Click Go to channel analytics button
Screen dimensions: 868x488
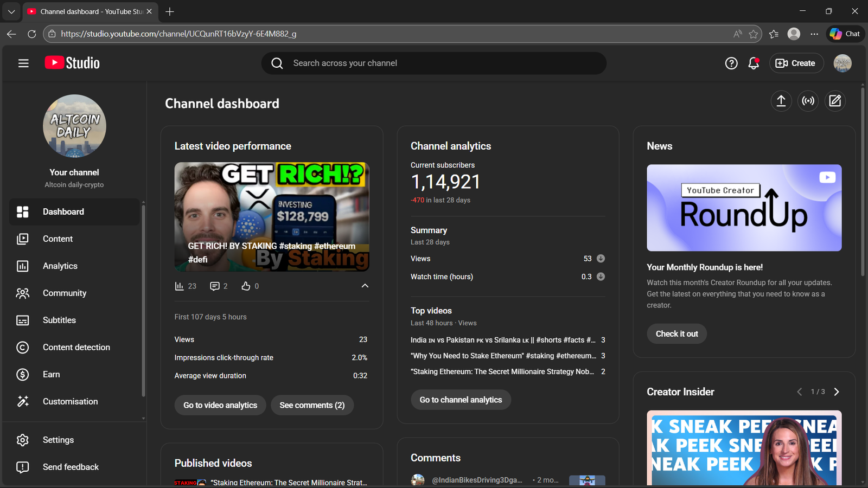coord(461,400)
